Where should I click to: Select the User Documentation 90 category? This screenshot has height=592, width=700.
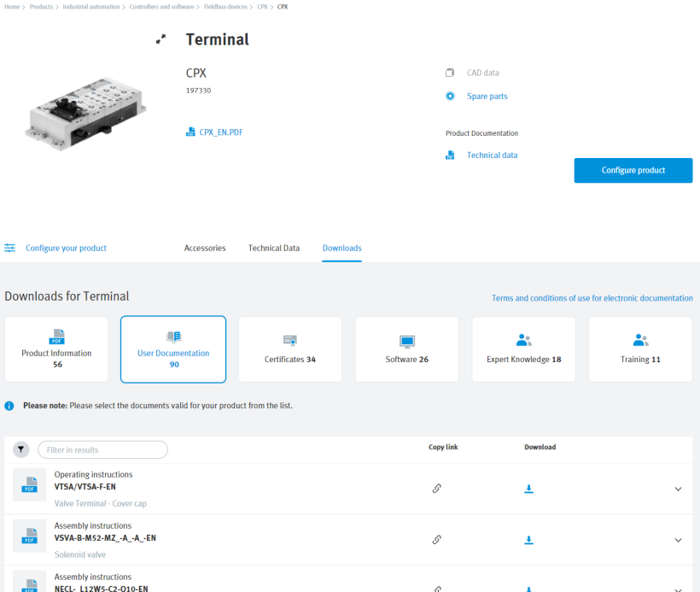click(173, 349)
